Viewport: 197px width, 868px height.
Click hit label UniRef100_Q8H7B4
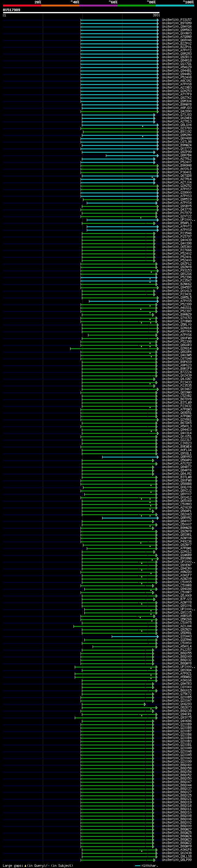click(x=176, y=155)
